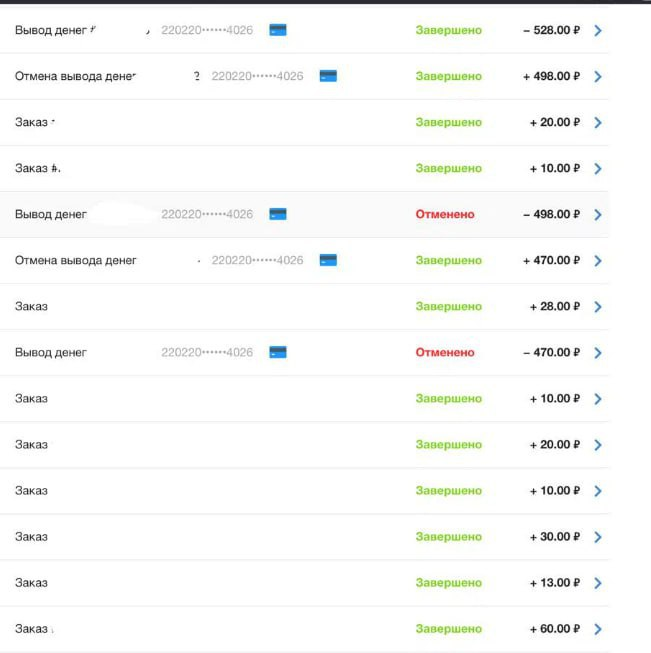Open Отмена вывода денег +470.00 entry
Image resolution: width=651 pixels, height=653 pixels.
coord(76,260)
